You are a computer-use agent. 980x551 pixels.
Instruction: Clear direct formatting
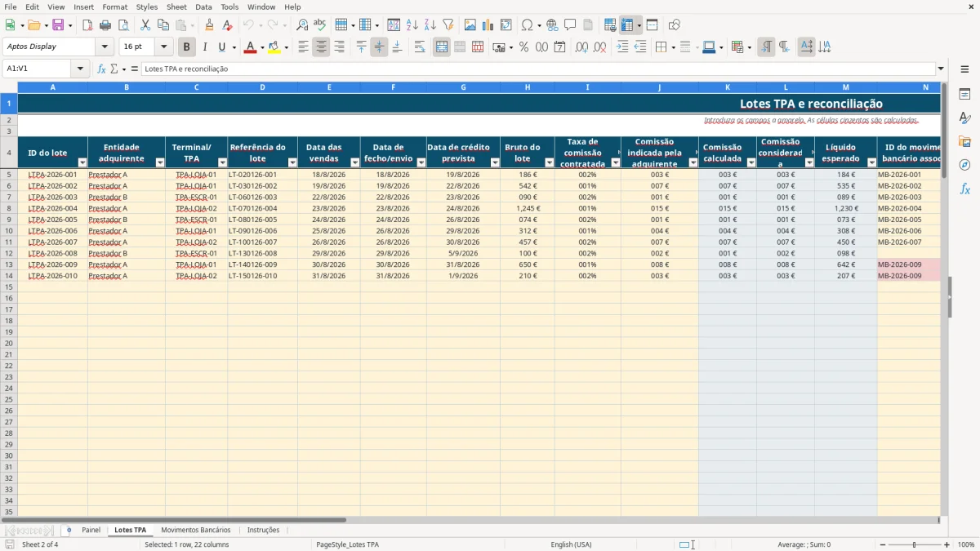coord(228,25)
